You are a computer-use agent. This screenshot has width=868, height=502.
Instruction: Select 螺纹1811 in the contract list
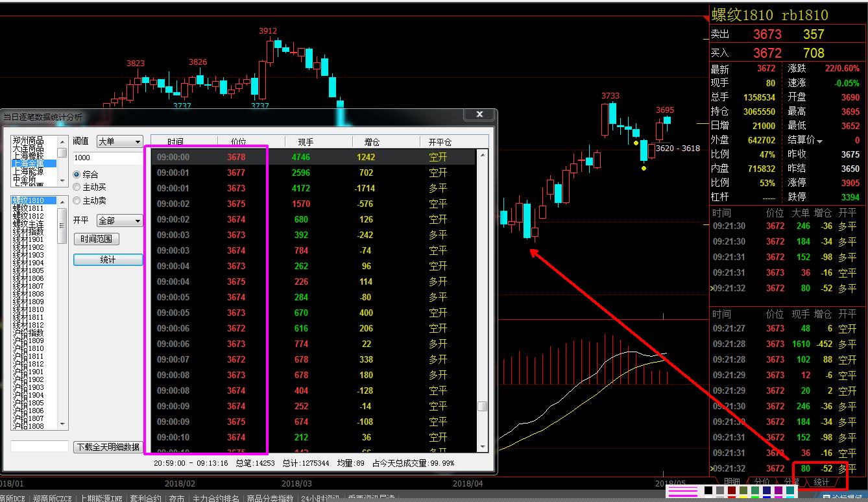pyautogui.click(x=29, y=208)
